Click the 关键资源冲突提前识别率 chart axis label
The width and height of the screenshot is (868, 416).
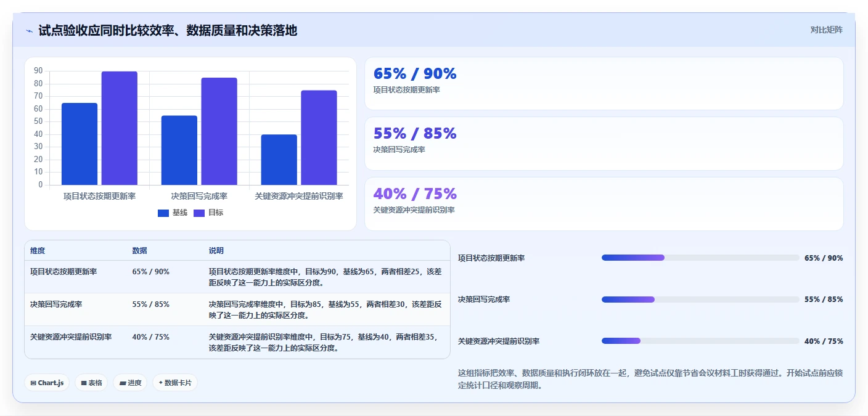pyautogui.click(x=299, y=196)
